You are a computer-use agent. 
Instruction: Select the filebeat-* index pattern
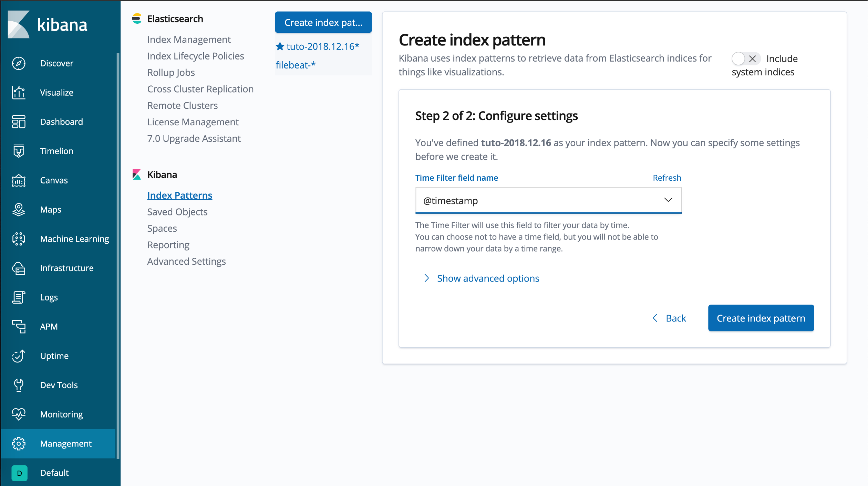(x=296, y=65)
